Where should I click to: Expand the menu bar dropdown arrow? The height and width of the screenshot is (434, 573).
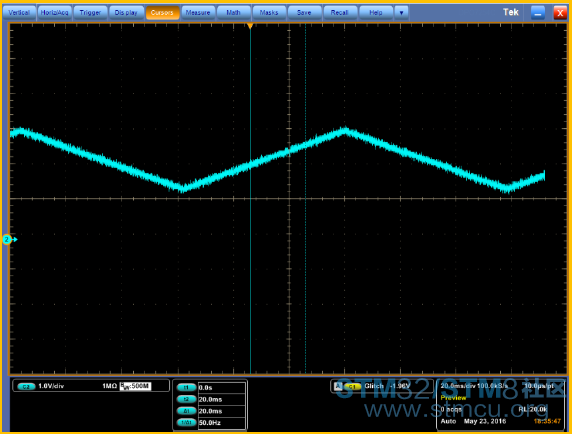(401, 12)
